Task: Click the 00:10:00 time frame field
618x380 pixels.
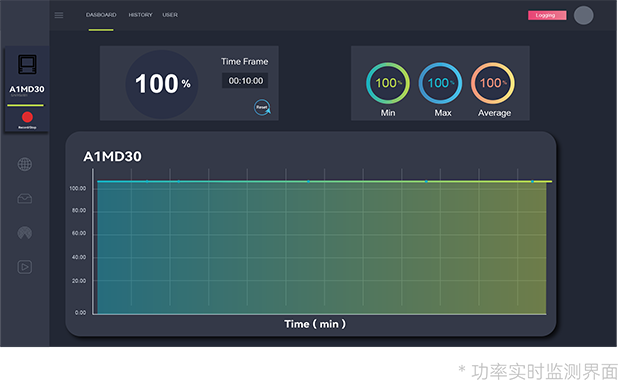Action: 245,81
